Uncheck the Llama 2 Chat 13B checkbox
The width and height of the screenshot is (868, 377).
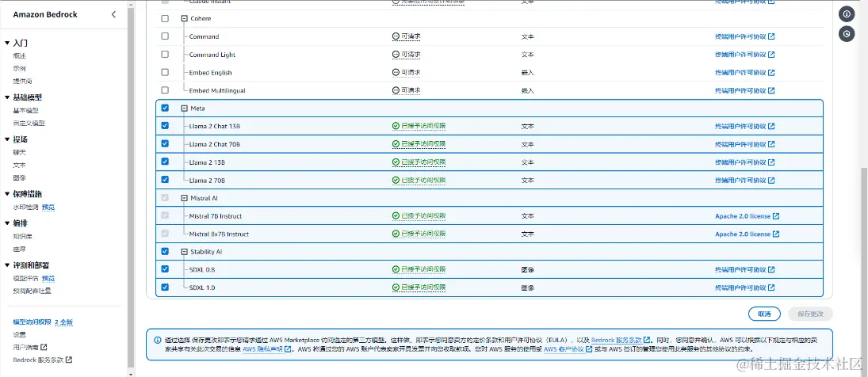(165, 125)
